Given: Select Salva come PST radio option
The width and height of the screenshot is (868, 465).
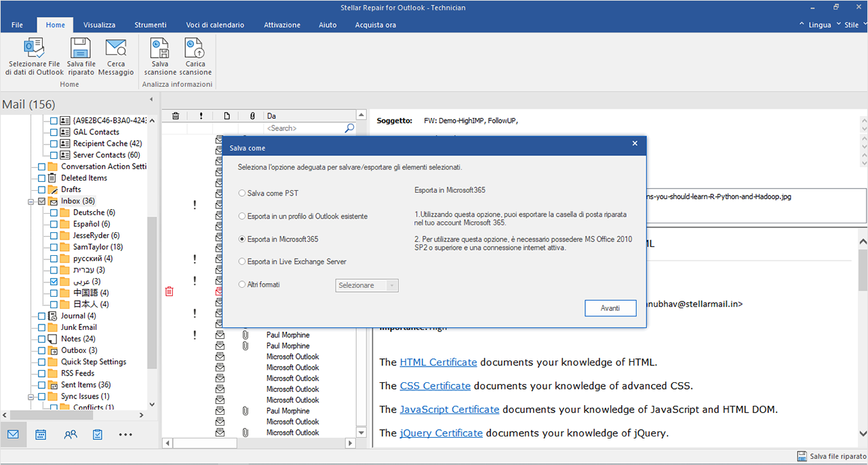Looking at the screenshot, I should (x=242, y=193).
